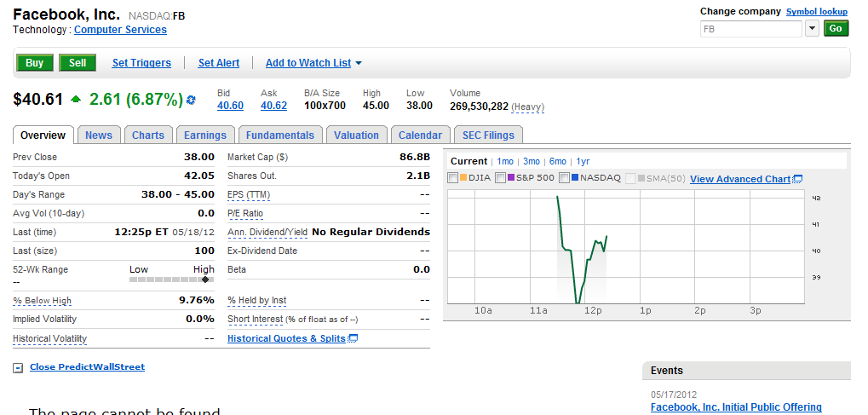Image resolution: width=868 pixels, height=415 pixels.
Task: Click the Day's Range value 38.00 - 45.00
Action: tap(178, 194)
